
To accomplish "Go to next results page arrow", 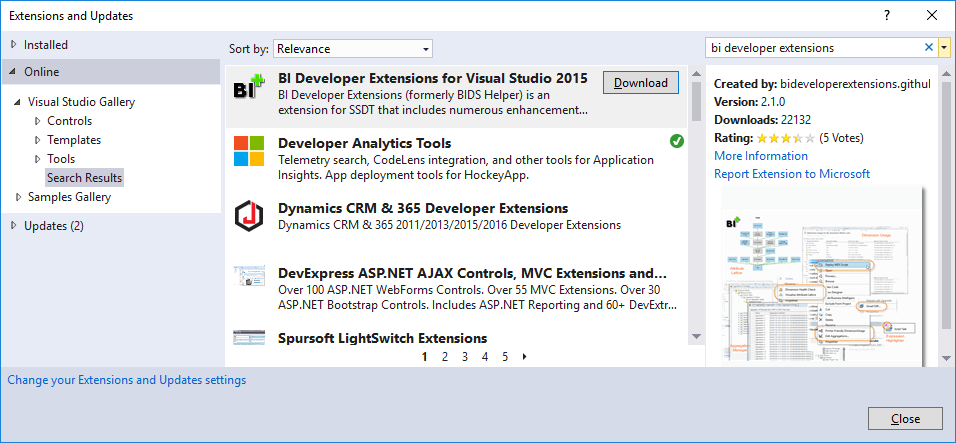I will [x=524, y=357].
